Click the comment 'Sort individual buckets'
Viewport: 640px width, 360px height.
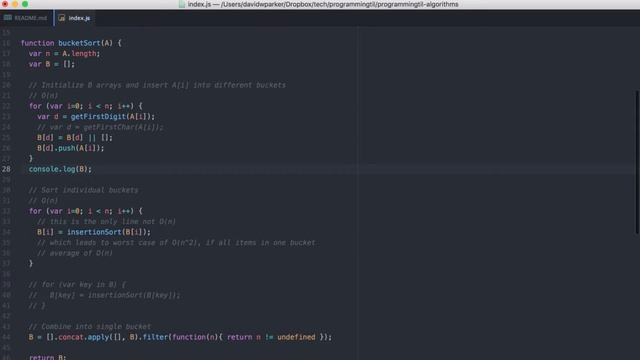84,190
